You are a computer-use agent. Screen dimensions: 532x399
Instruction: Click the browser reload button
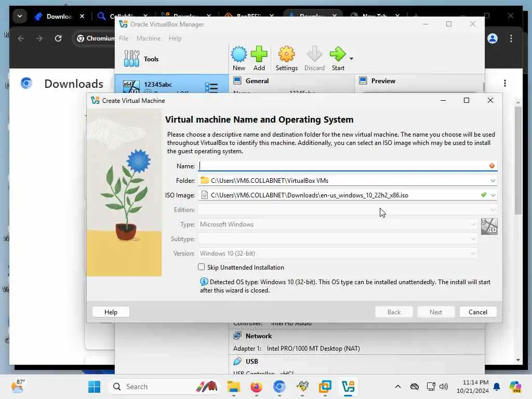[x=58, y=38]
